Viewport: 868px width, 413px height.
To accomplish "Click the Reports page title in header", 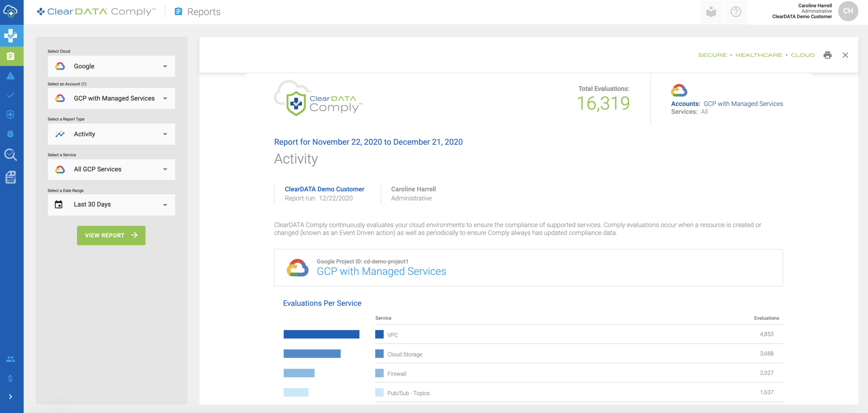I will click(x=204, y=12).
